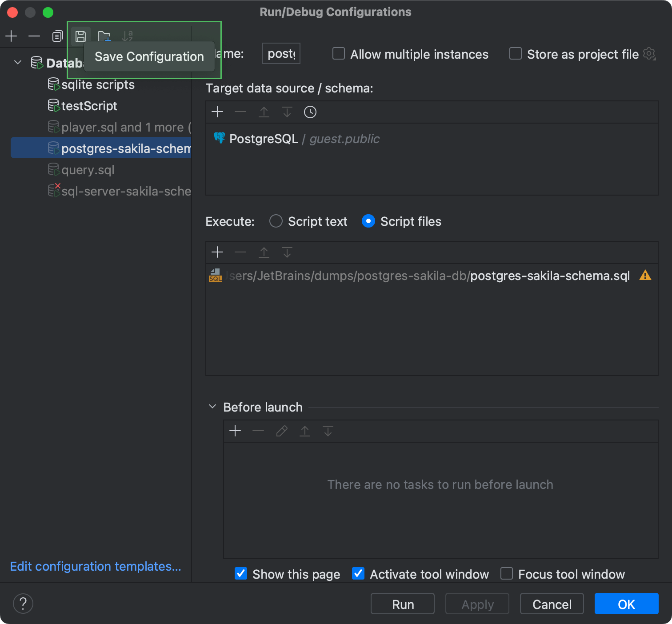
Task: Select the query.sql configuration
Action: (x=88, y=170)
